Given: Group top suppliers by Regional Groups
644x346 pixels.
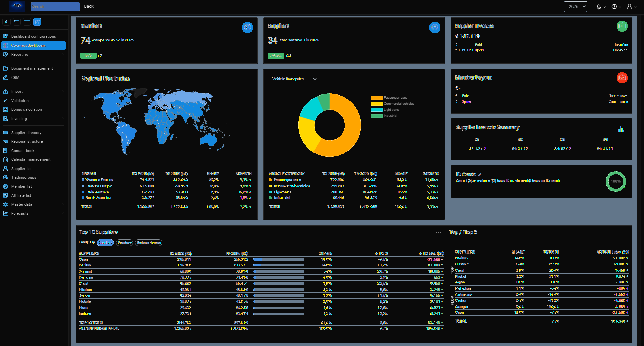Looking at the screenshot, I should [149, 243].
